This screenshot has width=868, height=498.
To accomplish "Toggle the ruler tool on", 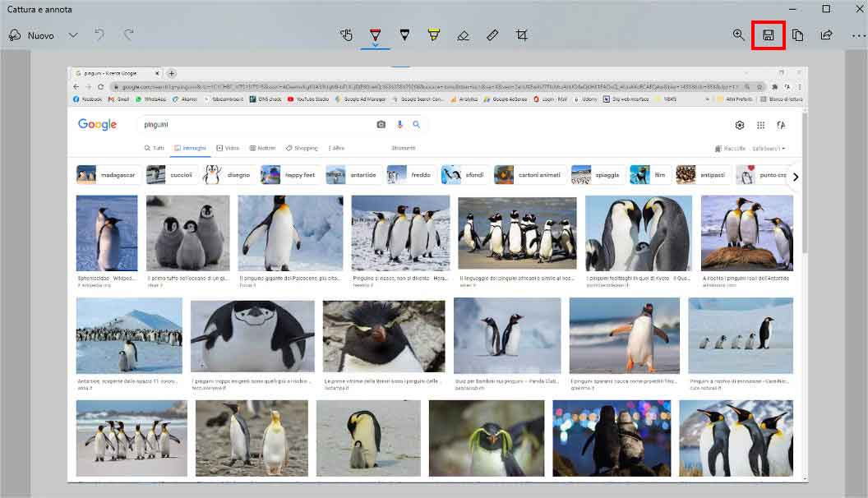I will (493, 35).
